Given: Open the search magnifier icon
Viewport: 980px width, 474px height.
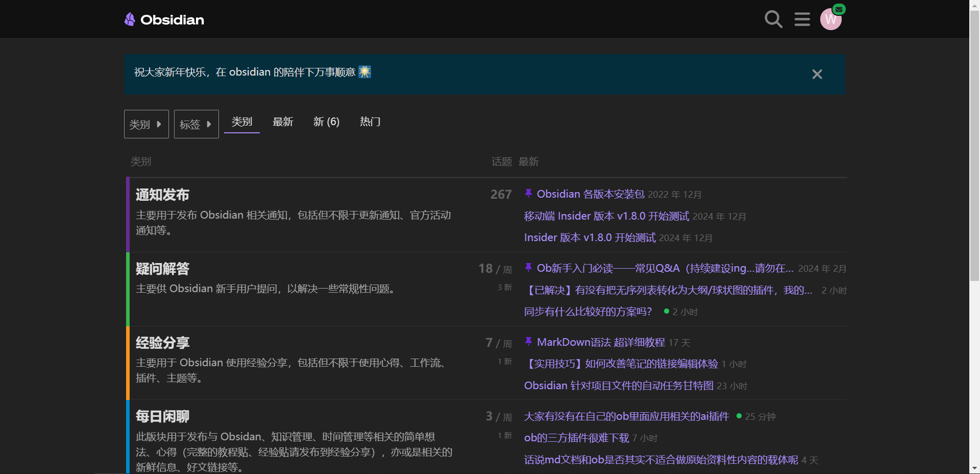Looking at the screenshot, I should [x=773, y=19].
